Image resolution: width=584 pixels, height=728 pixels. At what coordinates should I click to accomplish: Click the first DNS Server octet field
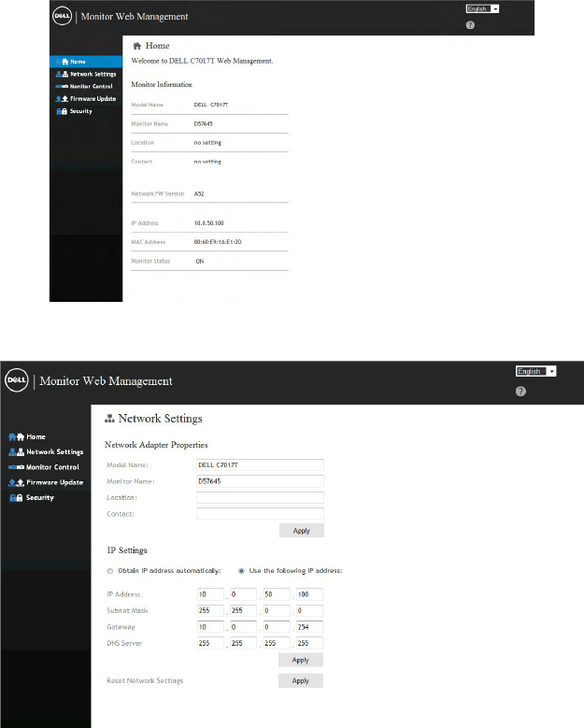pos(211,644)
